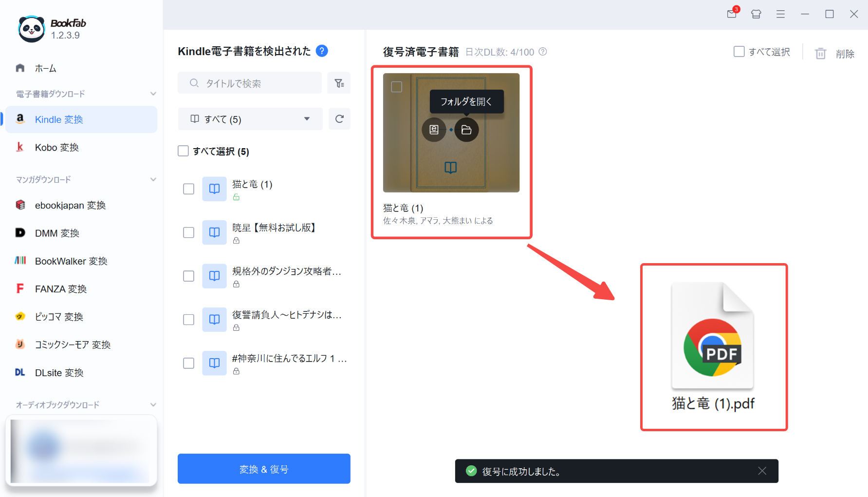Viewport: 868px width, 497px height.
Task: Select ebookjapan 変換 in sidebar
Action: (81, 205)
